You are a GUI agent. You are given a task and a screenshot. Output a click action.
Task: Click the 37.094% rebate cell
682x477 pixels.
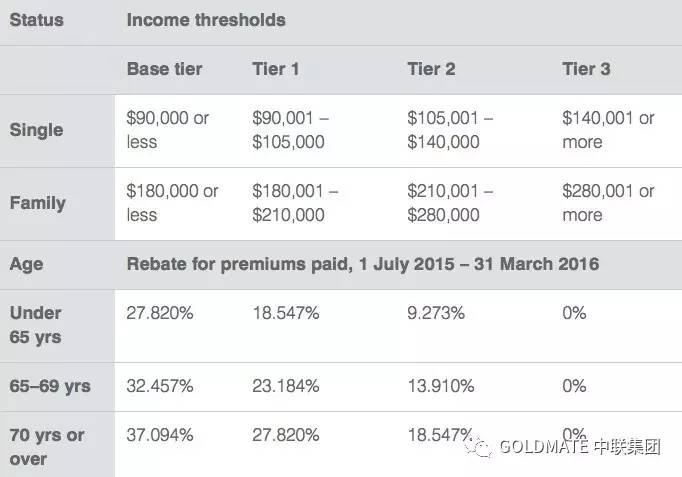click(x=160, y=435)
